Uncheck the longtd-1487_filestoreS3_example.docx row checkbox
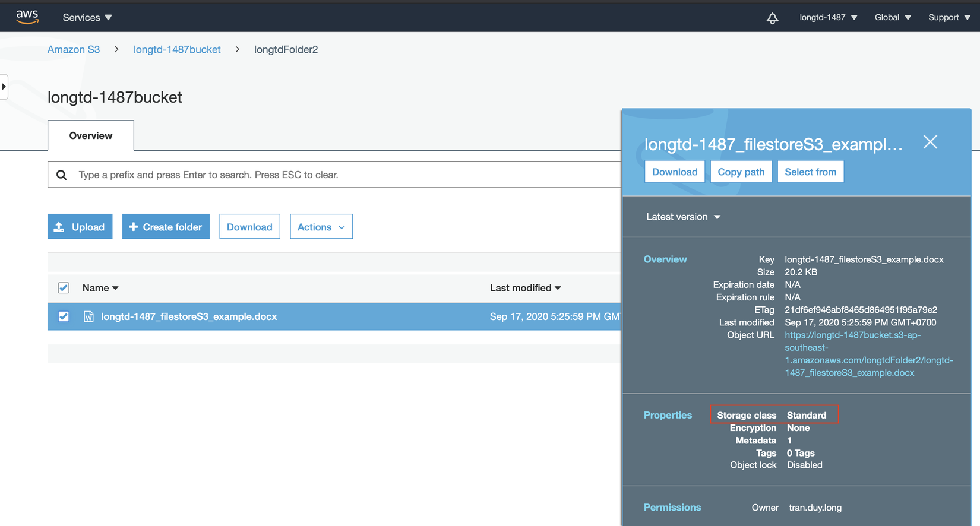The image size is (980, 526). click(64, 316)
